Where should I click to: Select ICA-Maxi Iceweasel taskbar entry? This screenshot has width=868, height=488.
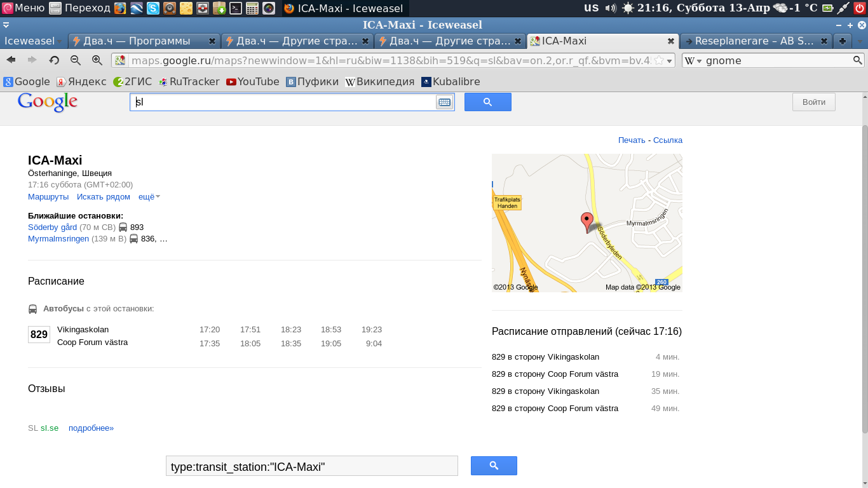click(344, 8)
